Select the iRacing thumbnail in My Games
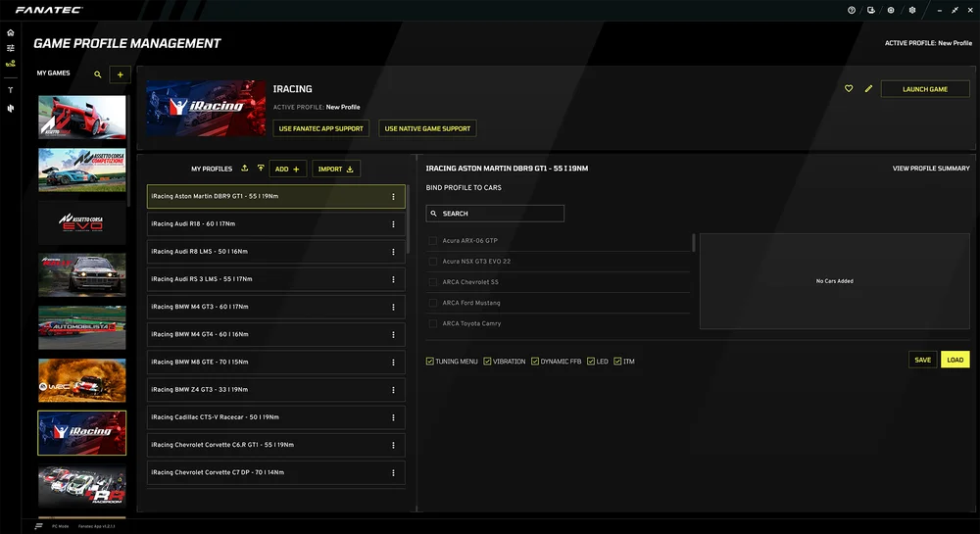The width and height of the screenshot is (980, 534). [x=82, y=433]
